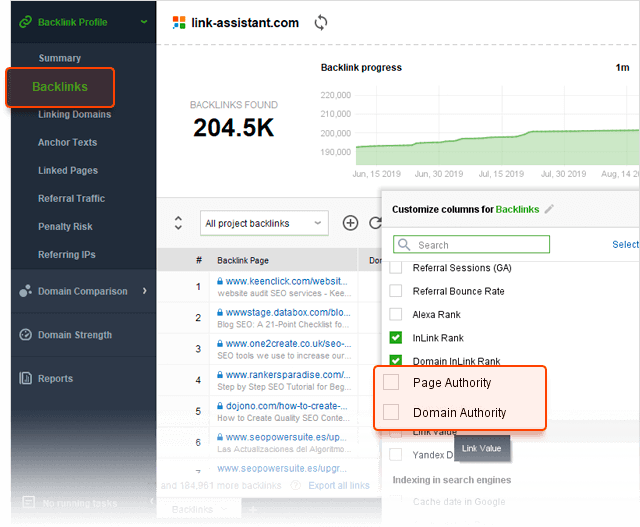640x527 pixels.
Task: Click the 204.5K backlinks found value
Action: coord(233,127)
